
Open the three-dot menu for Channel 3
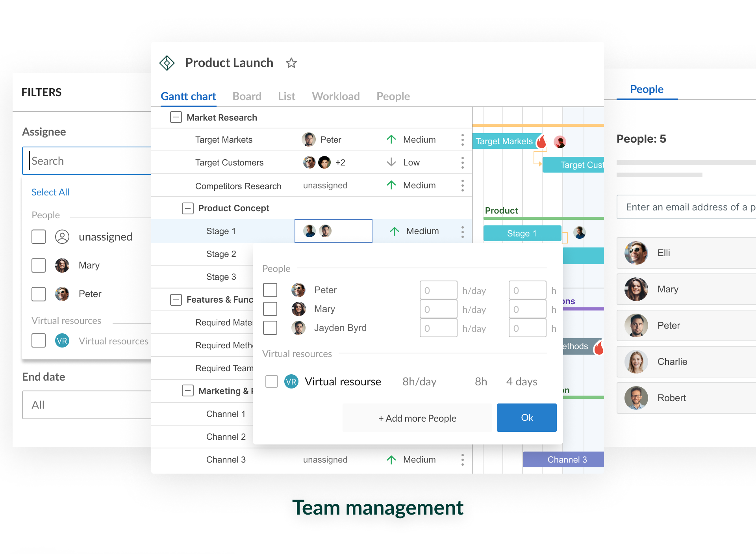pyautogui.click(x=462, y=460)
